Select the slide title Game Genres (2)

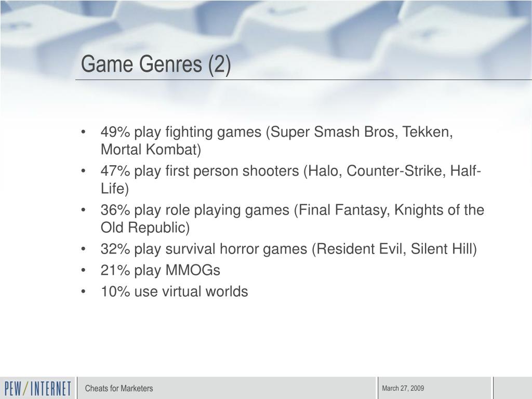[156, 64]
